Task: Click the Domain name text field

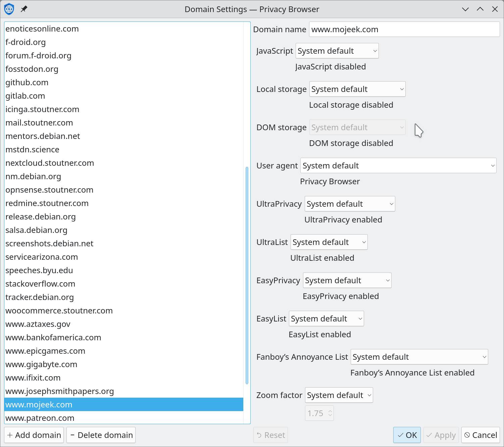Action: tap(404, 29)
